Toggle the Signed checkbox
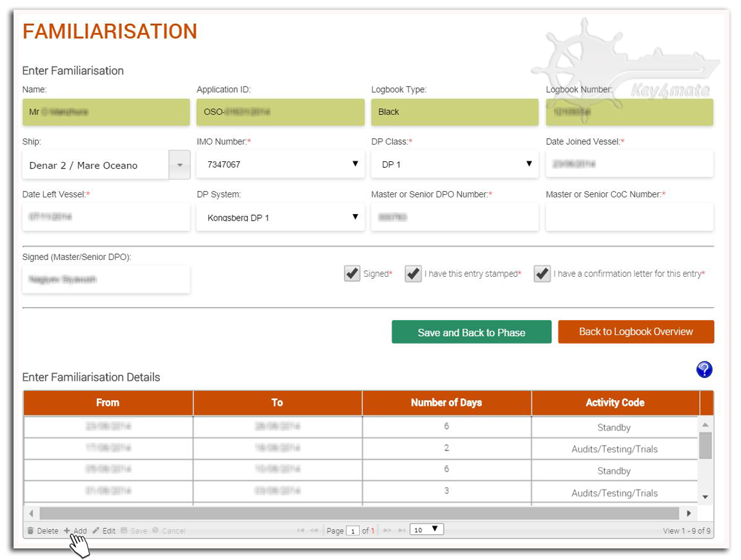Screen dimensions: 741x560 tap(352, 274)
